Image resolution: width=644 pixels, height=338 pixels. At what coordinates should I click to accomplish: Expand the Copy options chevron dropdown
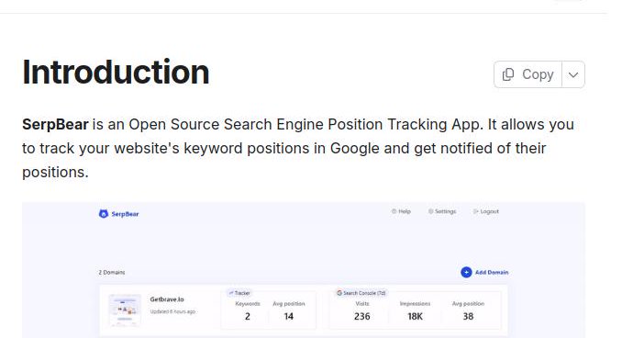[x=573, y=74]
